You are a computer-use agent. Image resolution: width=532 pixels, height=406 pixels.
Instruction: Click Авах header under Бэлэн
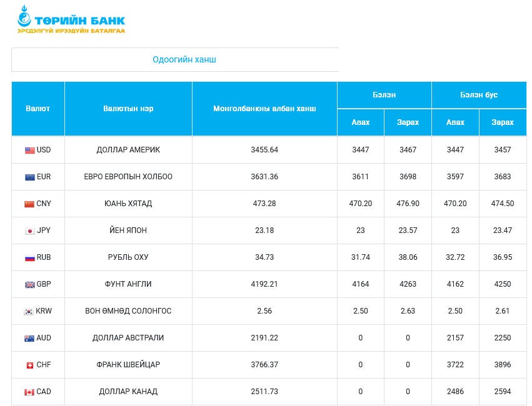360,122
